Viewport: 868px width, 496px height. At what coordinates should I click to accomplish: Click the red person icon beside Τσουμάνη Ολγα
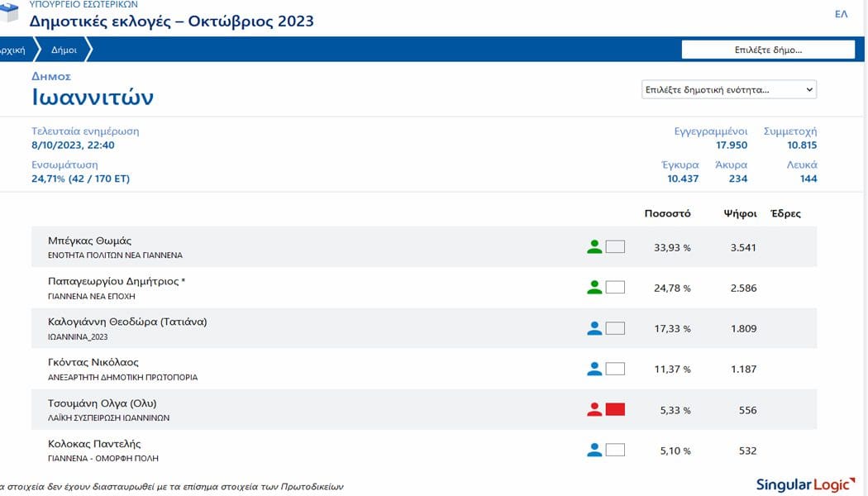[594, 409]
